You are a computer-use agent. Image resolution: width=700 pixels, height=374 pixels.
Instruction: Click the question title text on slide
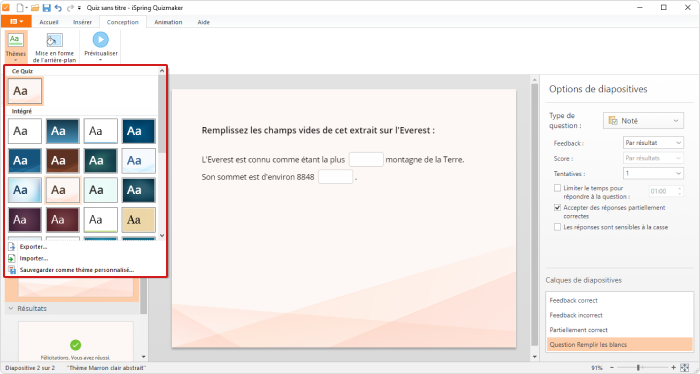click(x=318, y=130)
